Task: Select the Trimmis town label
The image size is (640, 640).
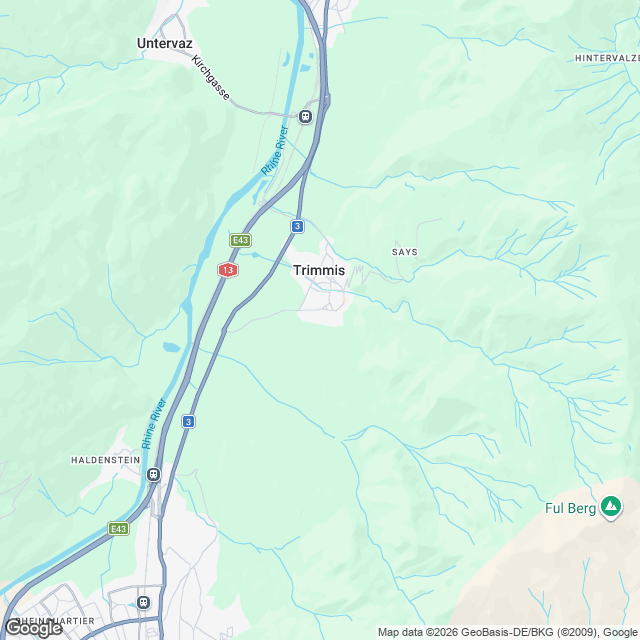Action: (319, 270)
